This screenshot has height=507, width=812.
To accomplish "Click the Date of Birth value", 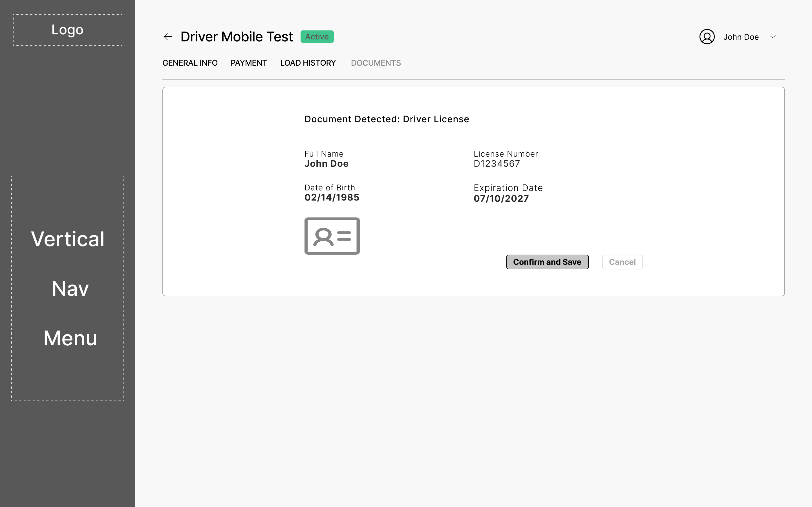I will (x=332, y=197).
